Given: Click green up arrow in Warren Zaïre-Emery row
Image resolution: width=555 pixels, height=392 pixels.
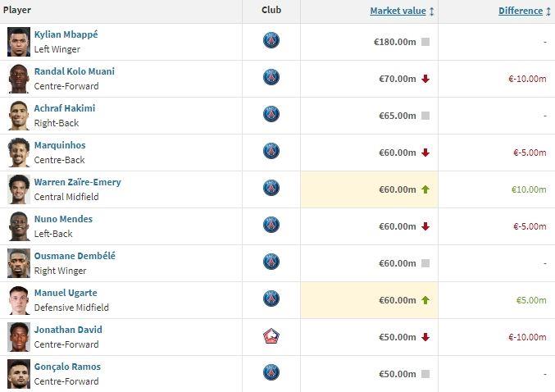Looking at the screenshot, I should [x=425, y=189].
